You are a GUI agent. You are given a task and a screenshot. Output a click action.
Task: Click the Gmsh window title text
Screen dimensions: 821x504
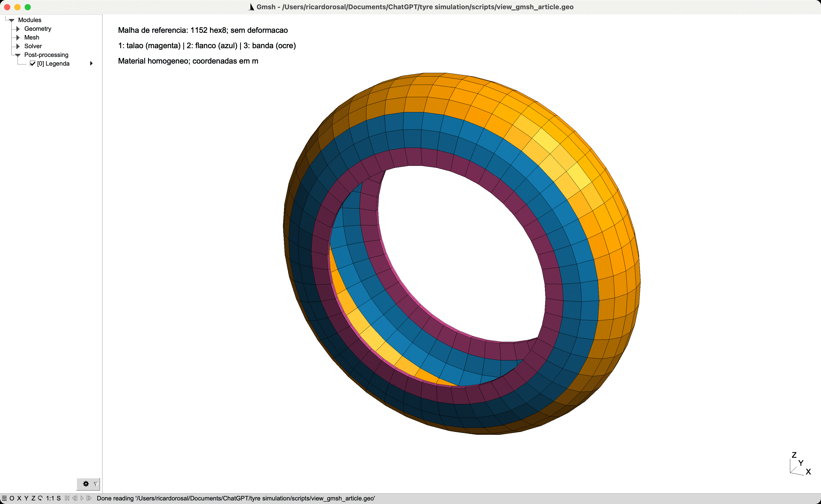[415, 7]
